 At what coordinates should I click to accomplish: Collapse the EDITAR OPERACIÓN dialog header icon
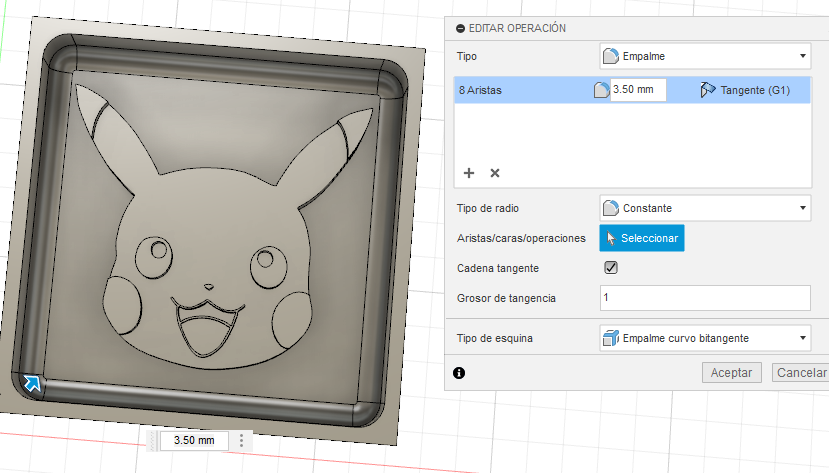click(x=460, y=29)
